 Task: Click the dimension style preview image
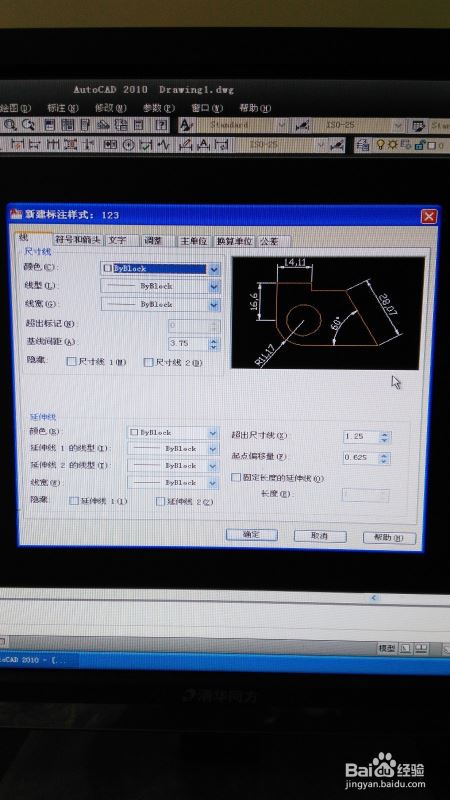tap(328, 312)
